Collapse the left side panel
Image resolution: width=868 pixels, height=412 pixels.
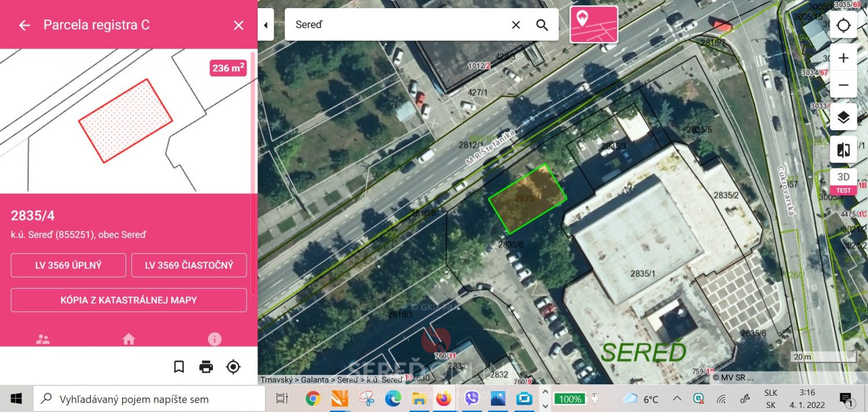[266, 25]
